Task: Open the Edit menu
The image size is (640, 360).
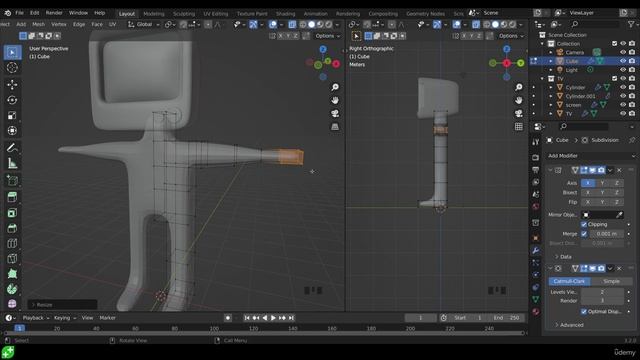Action: pos(34,13)
